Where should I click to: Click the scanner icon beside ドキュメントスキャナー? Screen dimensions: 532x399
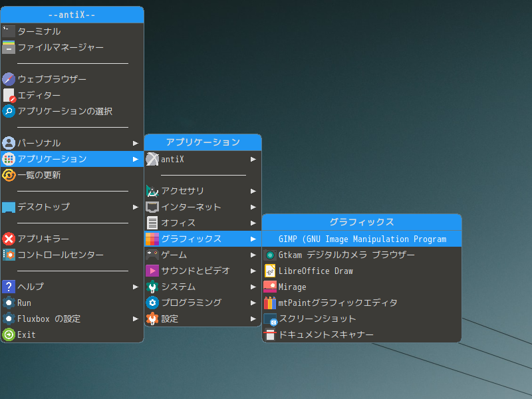click(x=270, y=334)
